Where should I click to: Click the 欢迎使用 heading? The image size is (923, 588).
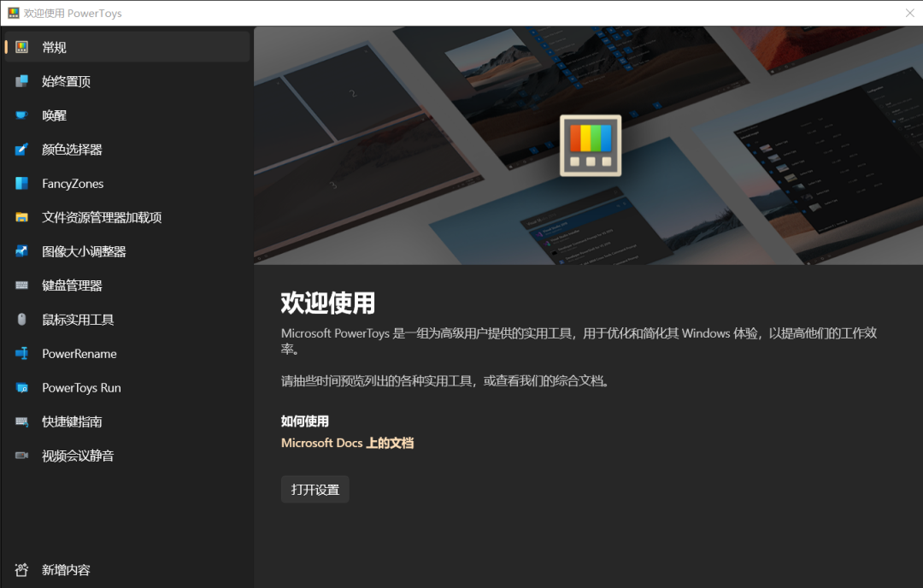click(x=328, y=303)
